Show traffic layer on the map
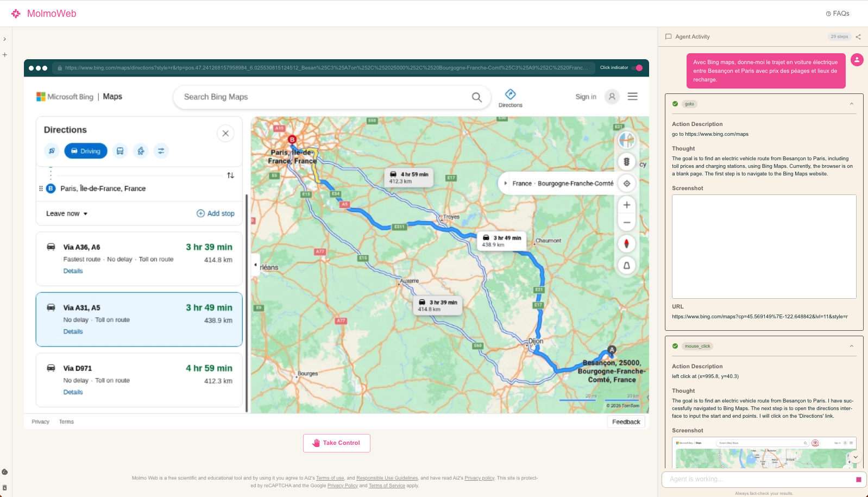868x497 pixels. pyautogui.click(x=626, y=162)
